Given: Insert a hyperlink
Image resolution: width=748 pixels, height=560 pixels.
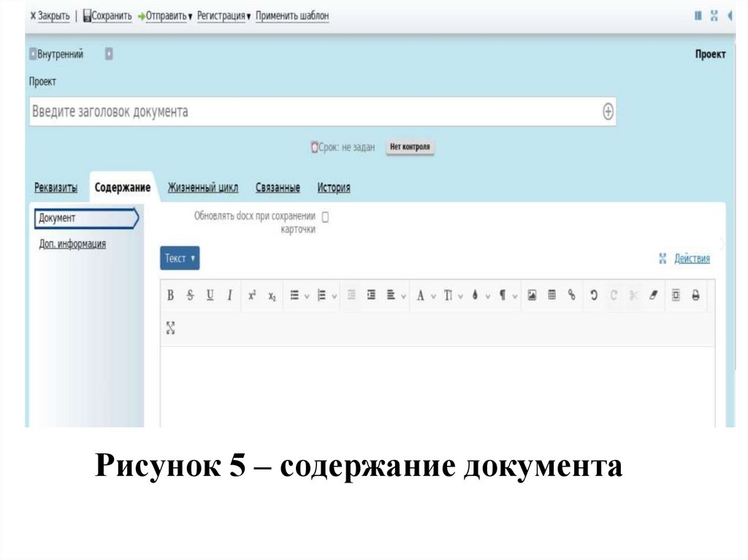Looking at the screenshot, I should click(x=571, y=295).
